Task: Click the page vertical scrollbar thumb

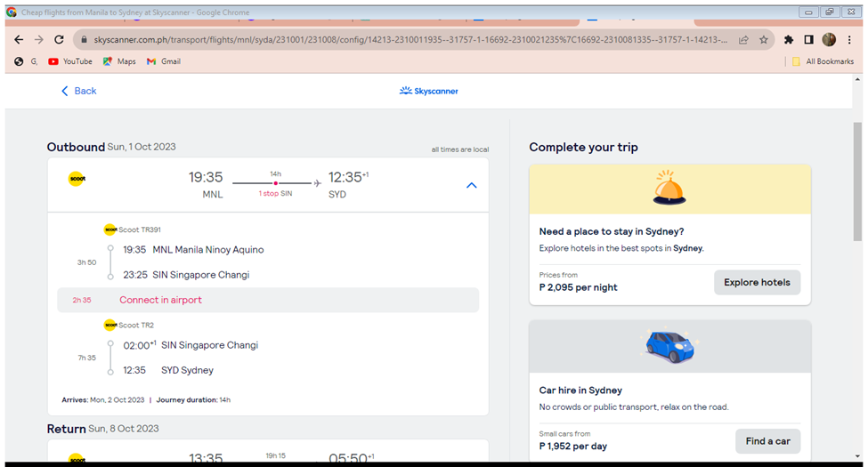Action: pyautogui.click(x=857, y=181)
